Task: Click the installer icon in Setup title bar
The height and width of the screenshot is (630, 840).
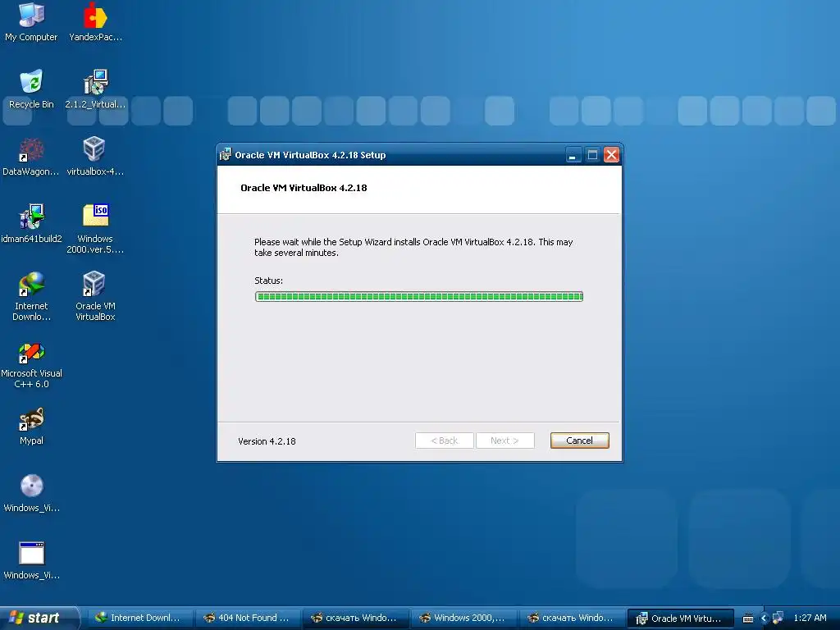Action: click(x=226, y=155)
